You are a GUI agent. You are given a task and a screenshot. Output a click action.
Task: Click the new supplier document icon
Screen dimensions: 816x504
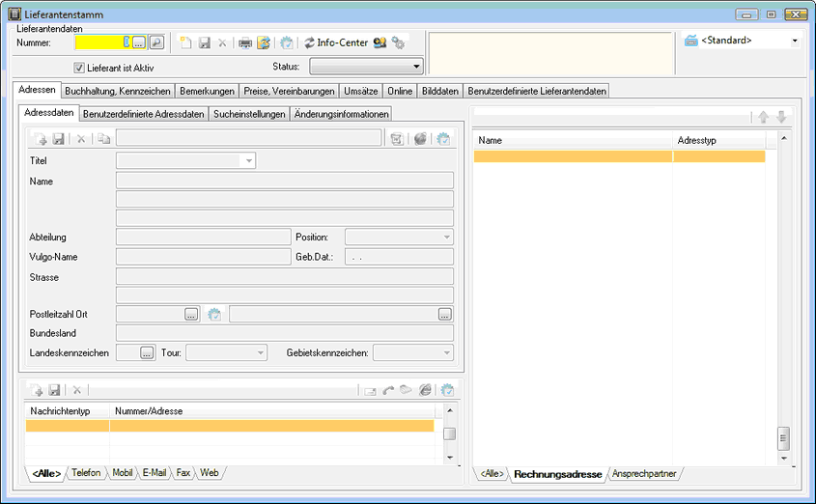point(187,42)
